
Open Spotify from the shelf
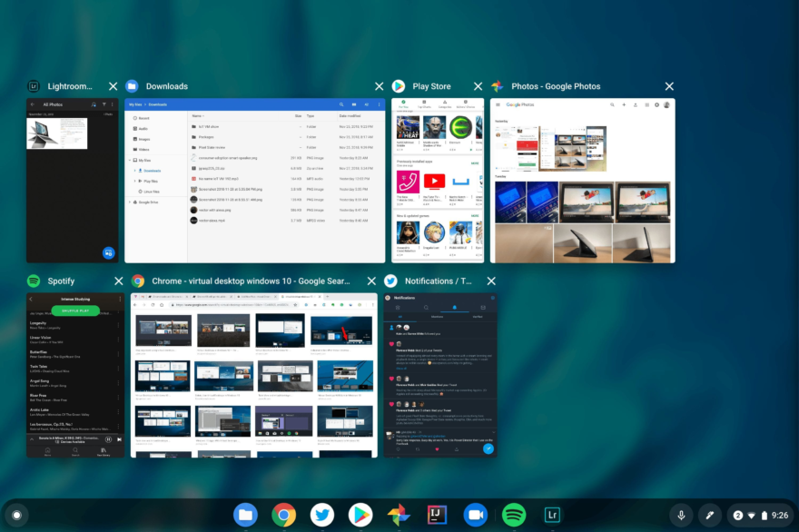point(514,515)
